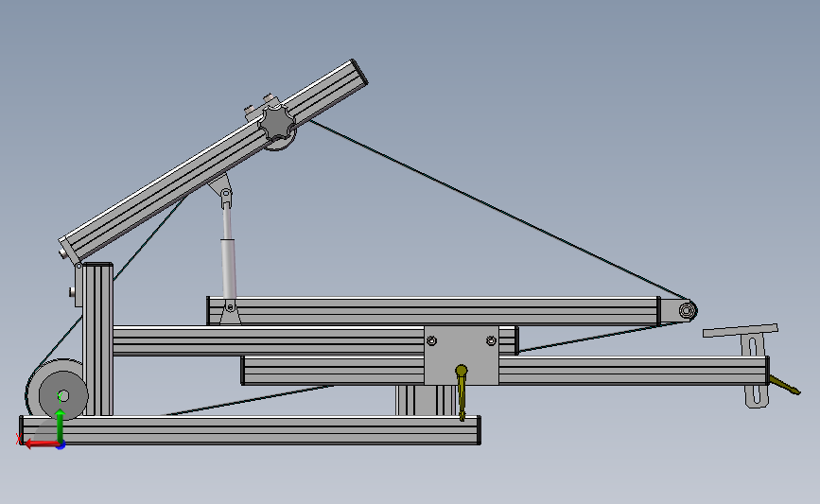
Task: Select the tilted foot plate at far right
Action: coord(740,330)
